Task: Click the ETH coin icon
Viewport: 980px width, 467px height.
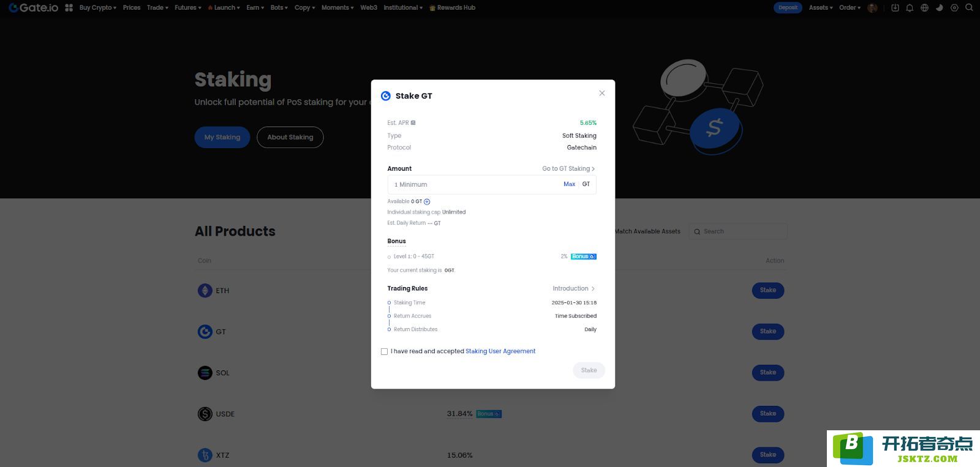Action: 205,291
